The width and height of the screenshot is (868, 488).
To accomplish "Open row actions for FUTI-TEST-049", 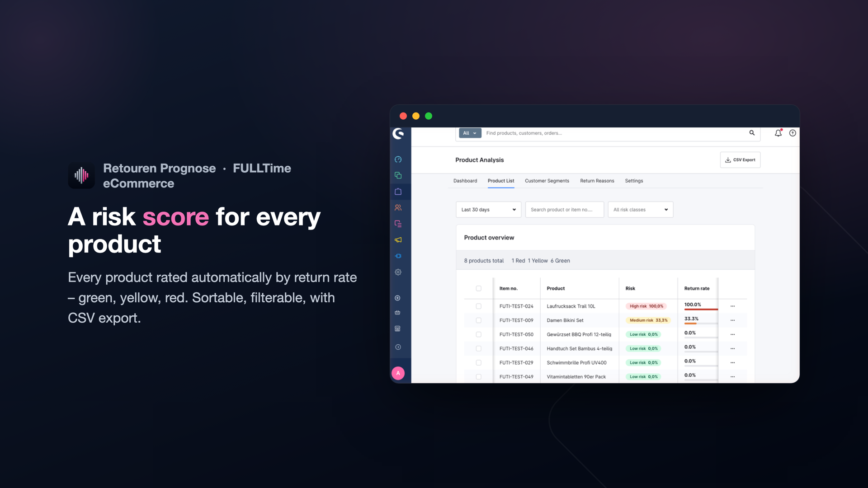I will 732,377.
